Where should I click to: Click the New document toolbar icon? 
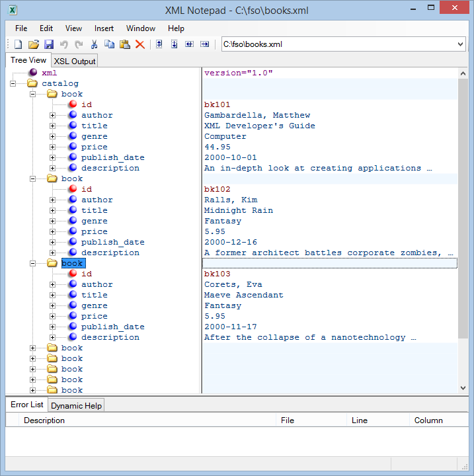coord(18,44)
